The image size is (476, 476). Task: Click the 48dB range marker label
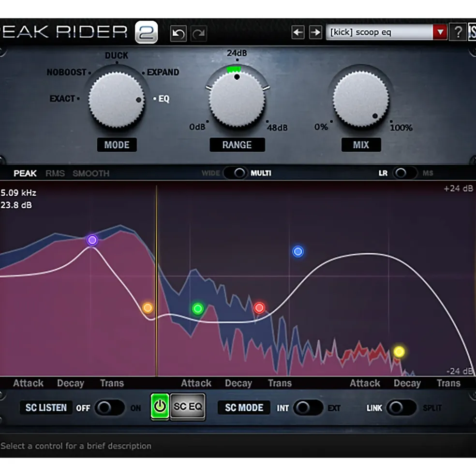tap(277, 128)
